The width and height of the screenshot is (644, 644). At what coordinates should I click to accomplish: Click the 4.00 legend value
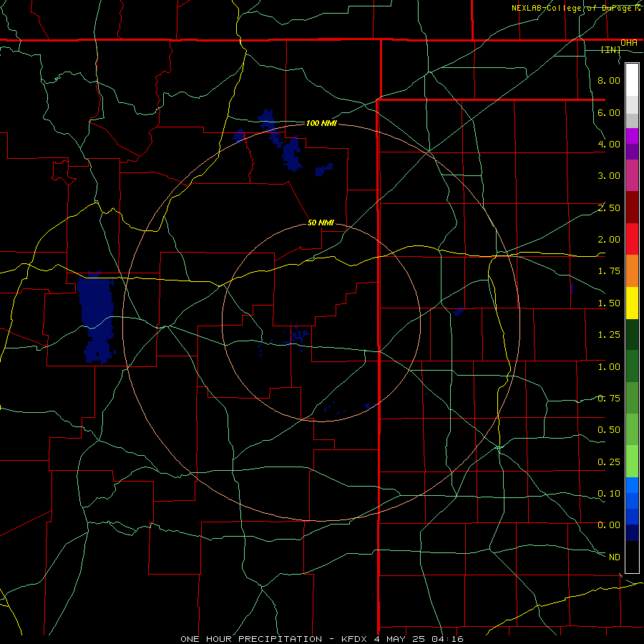(x=608, y=144)
